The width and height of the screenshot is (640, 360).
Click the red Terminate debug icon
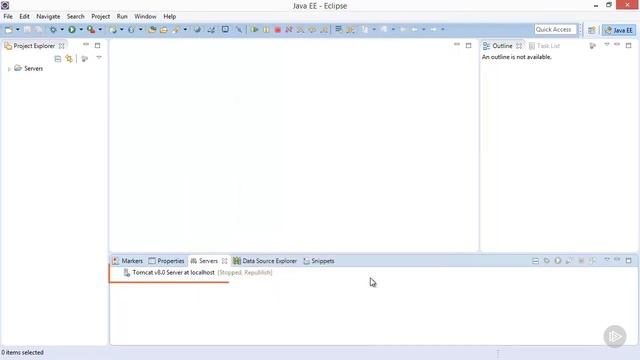[x=278, y=30]
